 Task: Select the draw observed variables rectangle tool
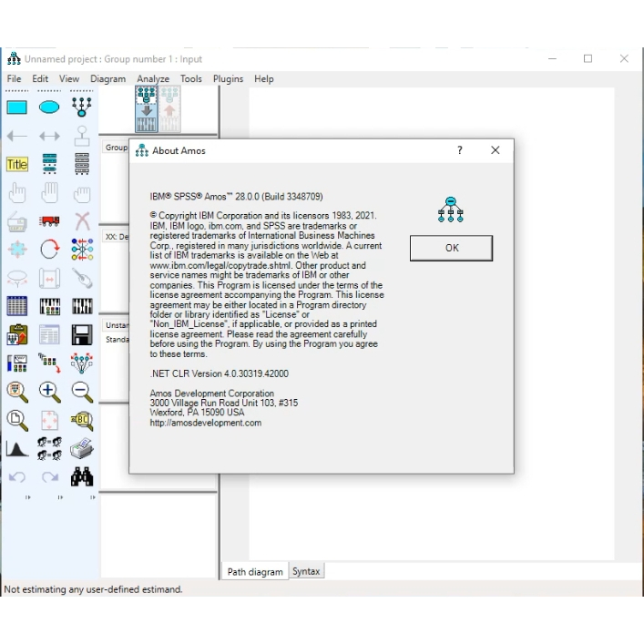coord(16,107)
